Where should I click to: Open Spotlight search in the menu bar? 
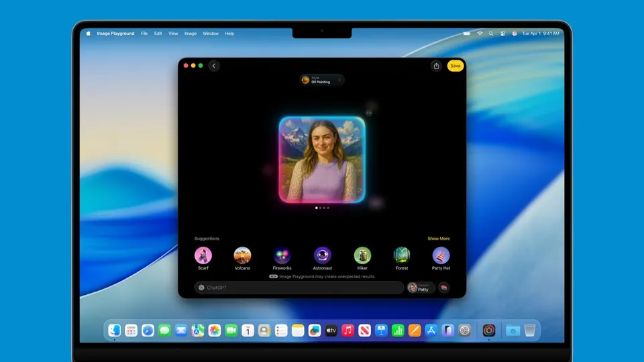click(491, 34)
